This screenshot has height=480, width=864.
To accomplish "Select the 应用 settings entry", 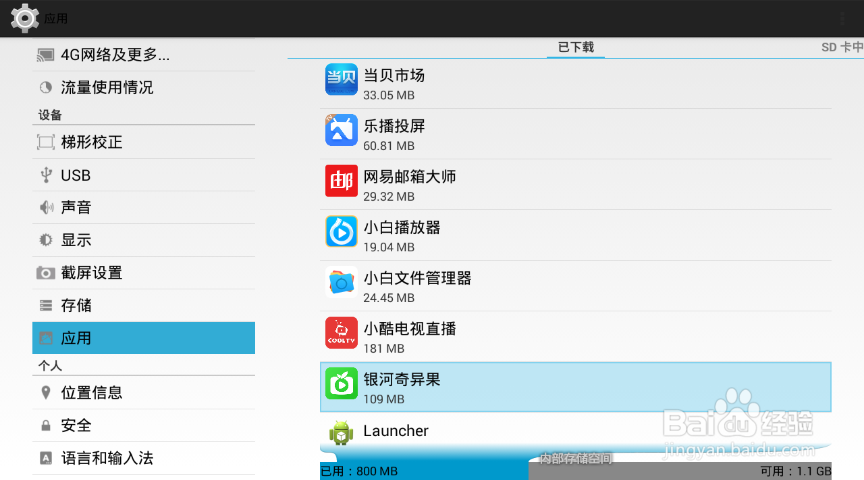I will point(143,338).
